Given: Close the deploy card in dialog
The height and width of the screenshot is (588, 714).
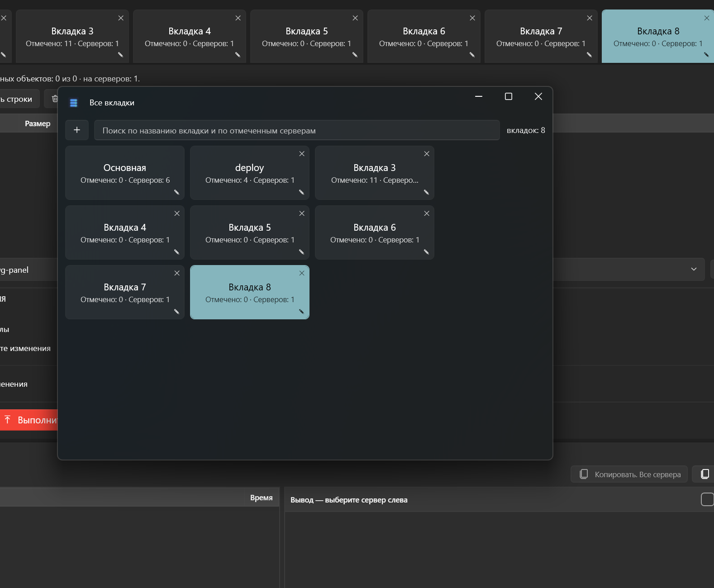Looking at the screenshot, I should tap(302, 154).
